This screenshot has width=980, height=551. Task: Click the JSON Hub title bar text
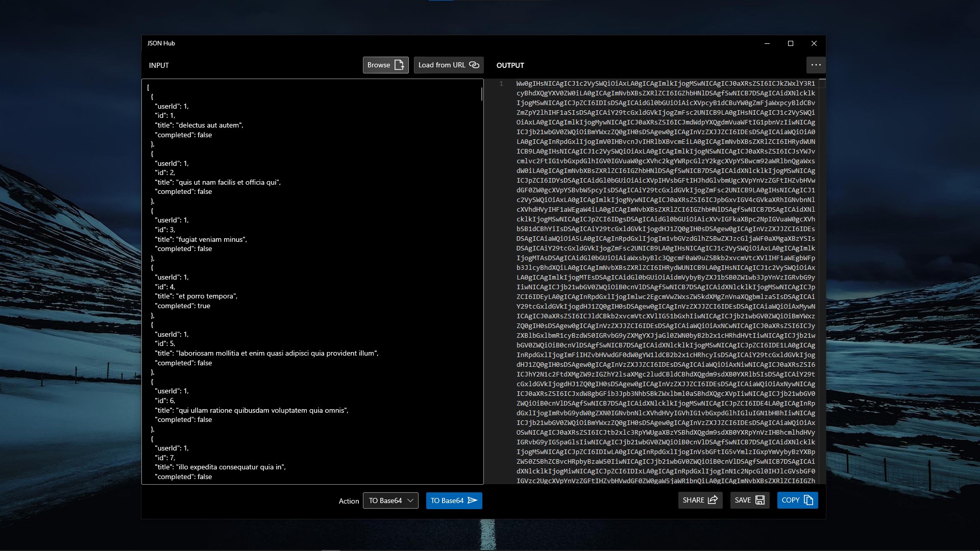[161, 43]
